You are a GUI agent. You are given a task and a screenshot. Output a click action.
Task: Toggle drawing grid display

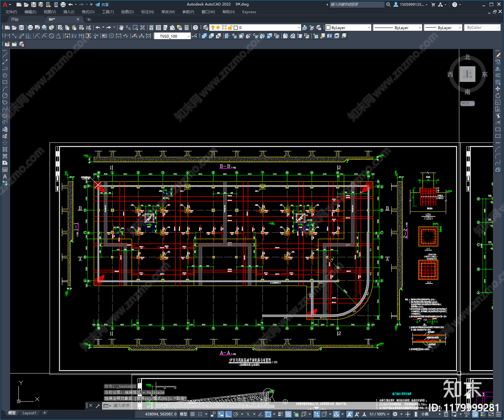tap(192, 414)
